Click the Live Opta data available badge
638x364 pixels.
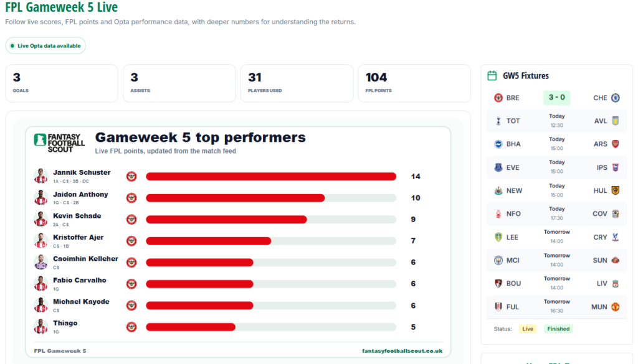[x=45, y=46]
